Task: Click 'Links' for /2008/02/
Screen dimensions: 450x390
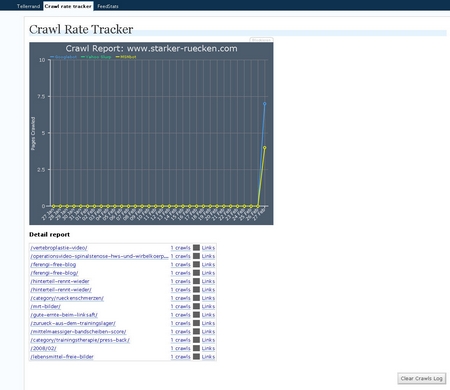Action: [208, 348]
